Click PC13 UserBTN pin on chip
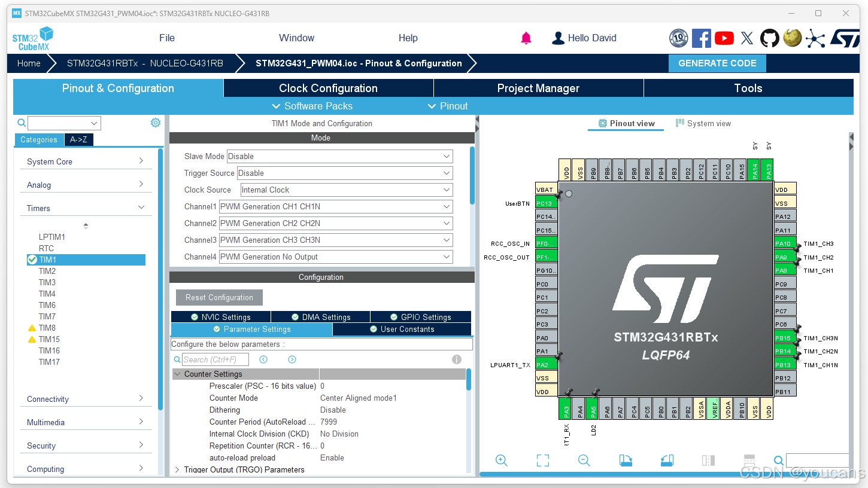This screenshot has height=488, width=868. 546,203
